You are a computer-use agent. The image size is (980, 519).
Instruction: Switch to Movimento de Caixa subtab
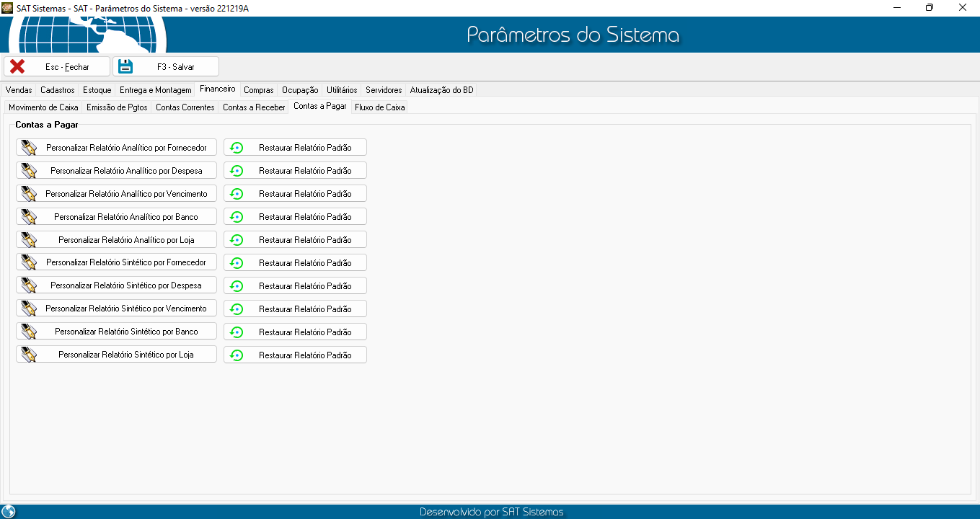coord(43,107)
